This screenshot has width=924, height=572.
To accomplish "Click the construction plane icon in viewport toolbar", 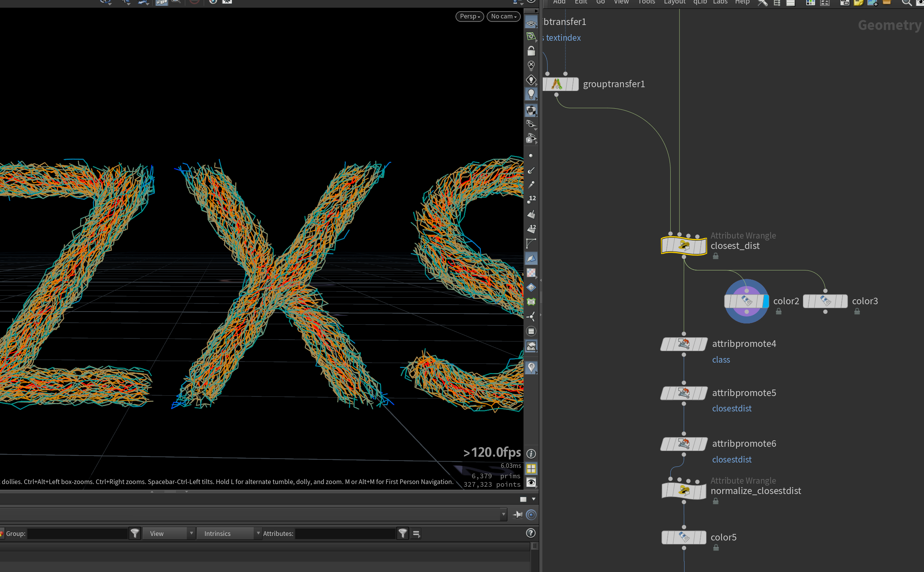I will coord(531,36).
